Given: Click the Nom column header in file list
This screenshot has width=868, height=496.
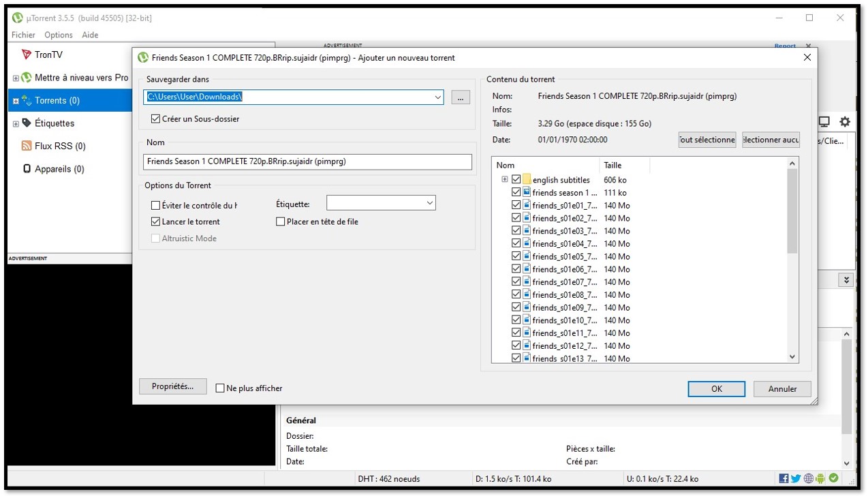Looking at the screenshot, I should [x=545, y=165].
